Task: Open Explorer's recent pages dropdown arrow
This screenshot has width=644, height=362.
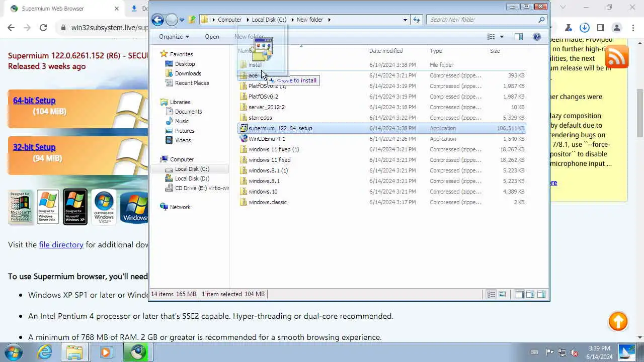Action: click(x=182, y=20)
